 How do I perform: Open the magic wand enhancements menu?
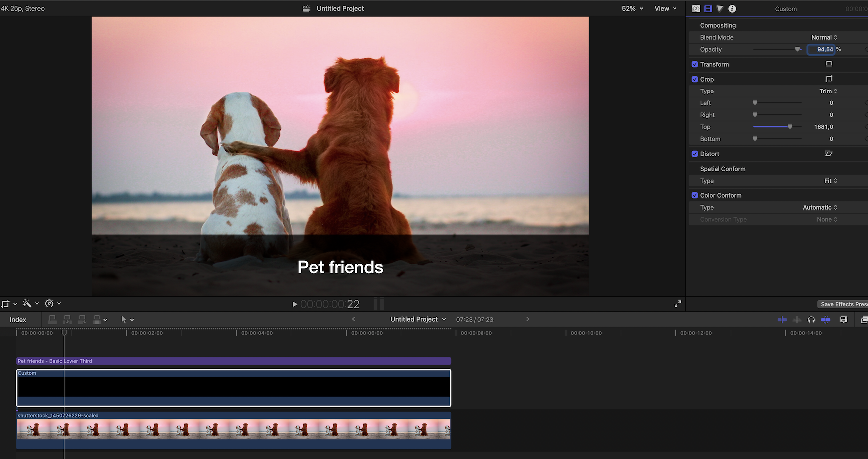31,303
